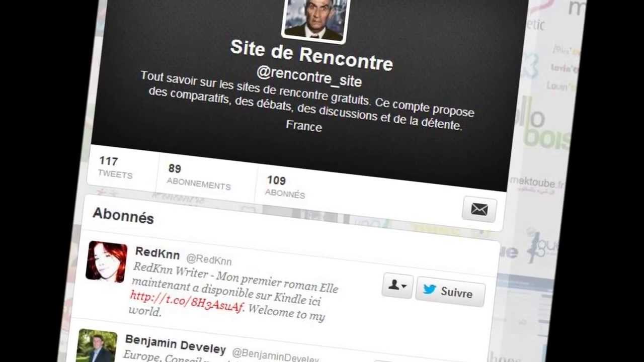Click the Twitter bird icon on Suivre
This screenshot has width=644, height=362.
pos(429,289)
